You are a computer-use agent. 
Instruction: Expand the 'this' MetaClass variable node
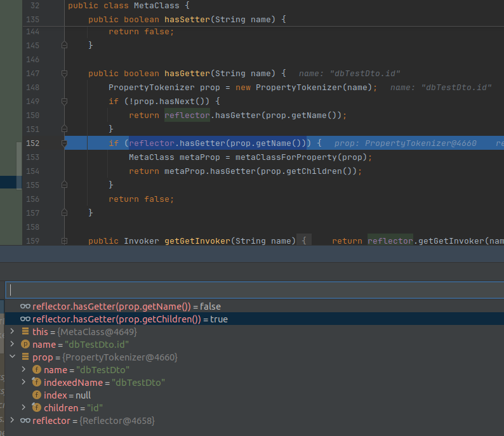click(x=12, y=331)
